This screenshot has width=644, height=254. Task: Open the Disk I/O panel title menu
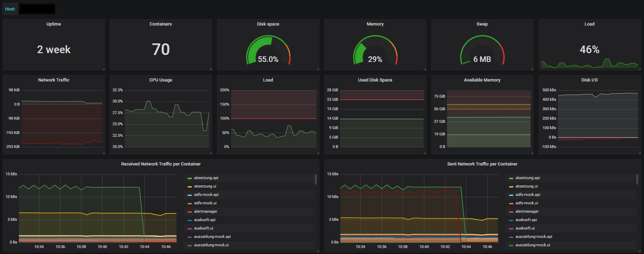(x=589, y=80)
